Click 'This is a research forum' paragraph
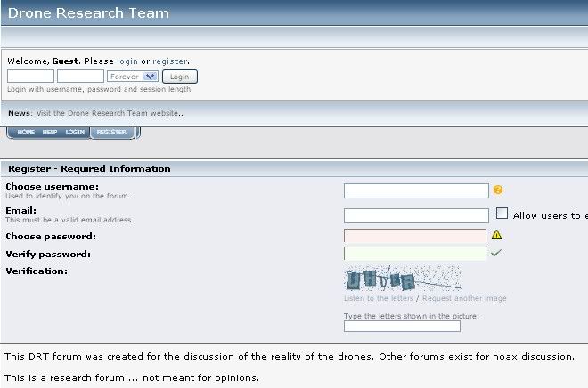This screenshot has height=388, width=588. (x=132, y=377)
